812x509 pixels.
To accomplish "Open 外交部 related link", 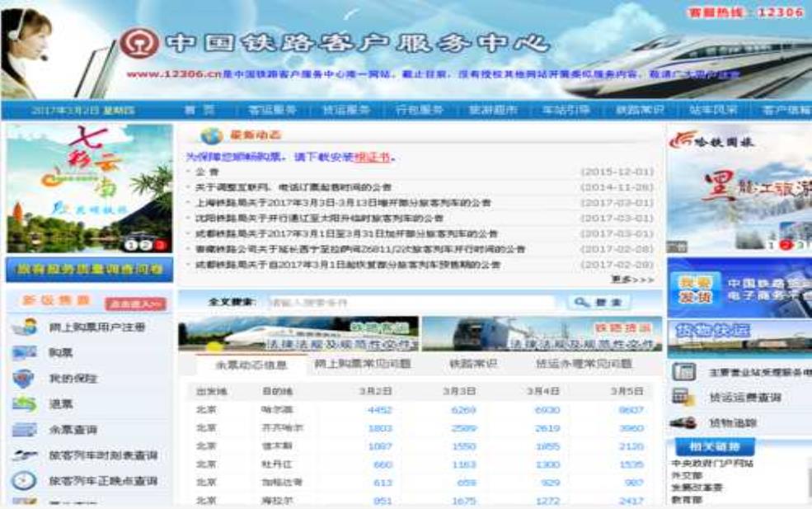I will click(687, 475).
